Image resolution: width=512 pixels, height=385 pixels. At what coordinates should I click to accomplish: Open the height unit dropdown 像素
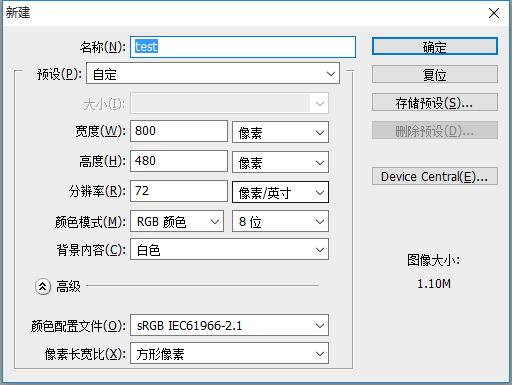[280, 162]
